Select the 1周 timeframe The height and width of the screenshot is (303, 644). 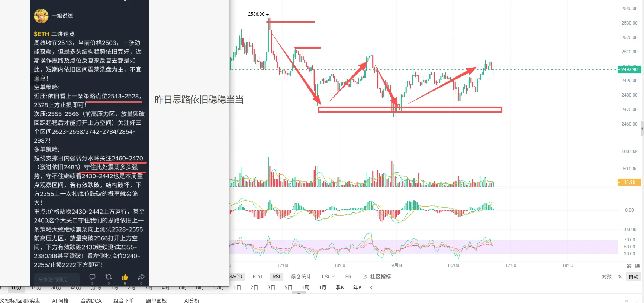(x=306, y=287)
